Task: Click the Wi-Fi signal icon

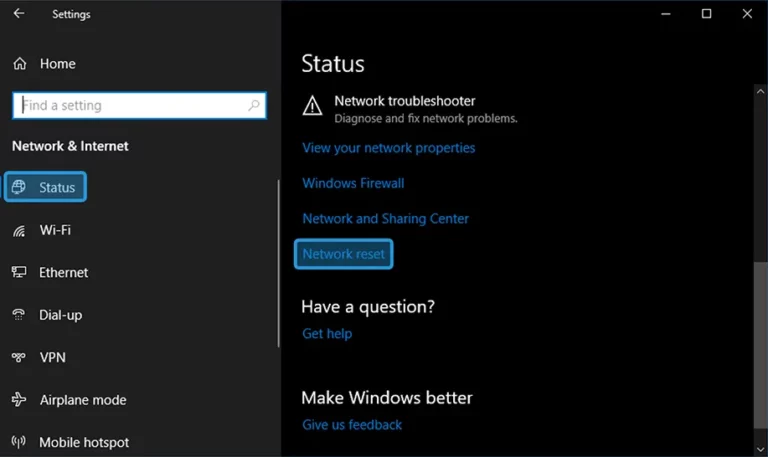Action: (x=19, y=230)
